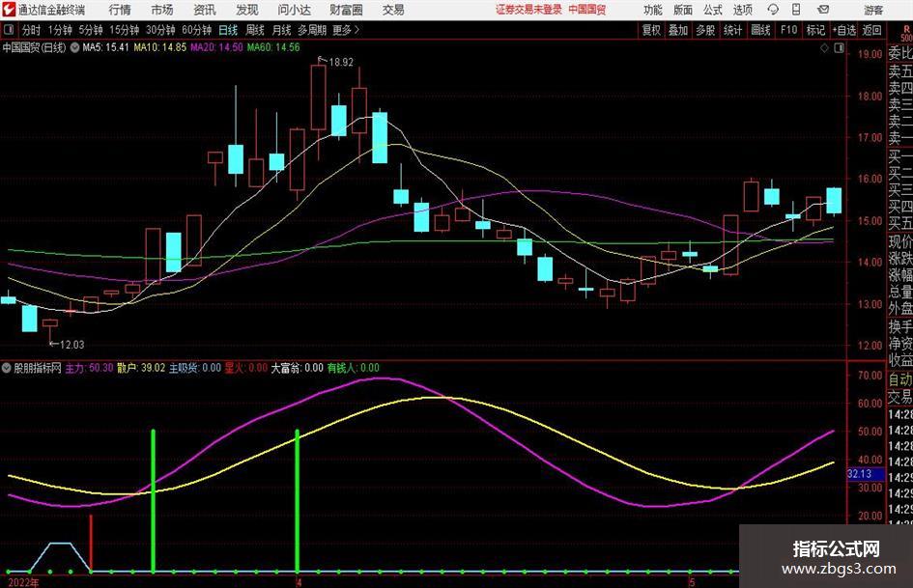913x588 pixels.
Task: Click the 换手 label in right side panel
Action: click(x=900, y=326)
